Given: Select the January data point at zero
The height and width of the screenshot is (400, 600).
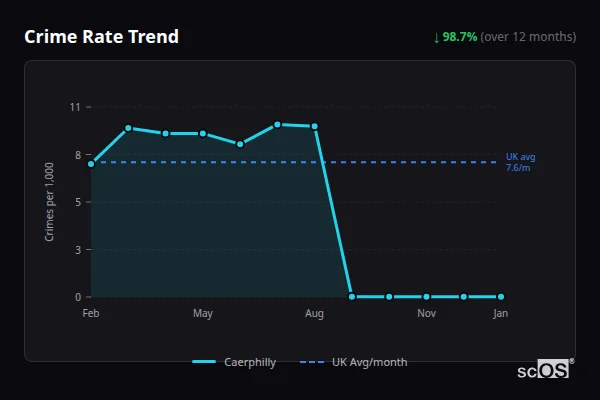Looking at the screenshot, I should pyautogui.click(x=501, y=296).
